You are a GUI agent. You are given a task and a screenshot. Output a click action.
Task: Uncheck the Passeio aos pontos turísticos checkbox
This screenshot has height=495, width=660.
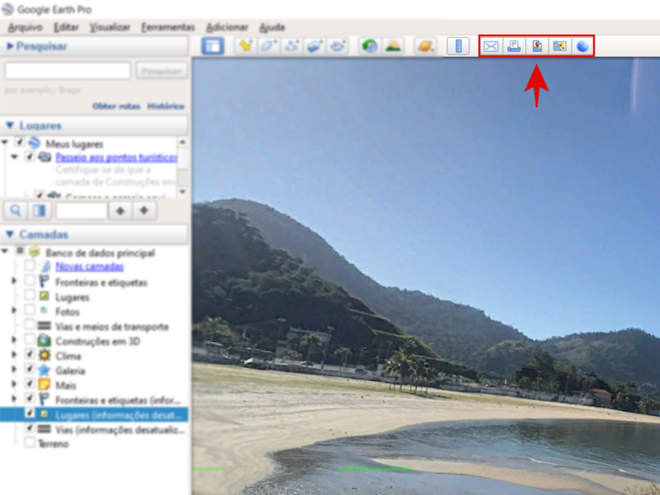[29, 157]
